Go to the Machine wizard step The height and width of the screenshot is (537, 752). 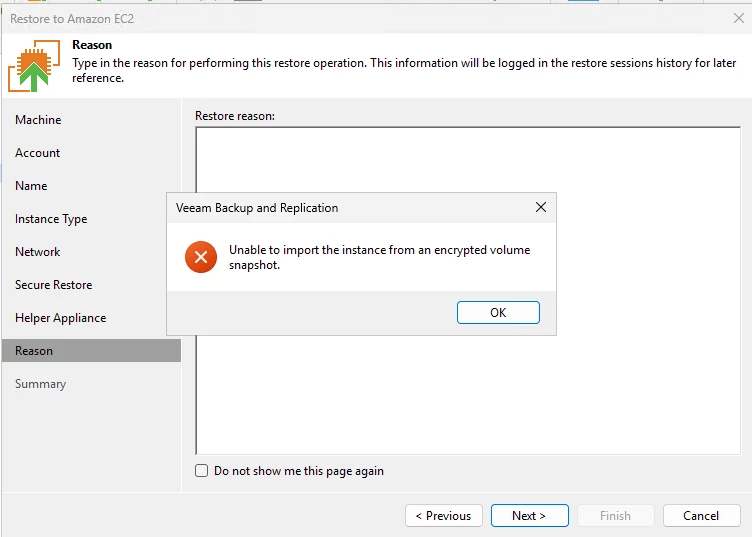click(38, 120)
